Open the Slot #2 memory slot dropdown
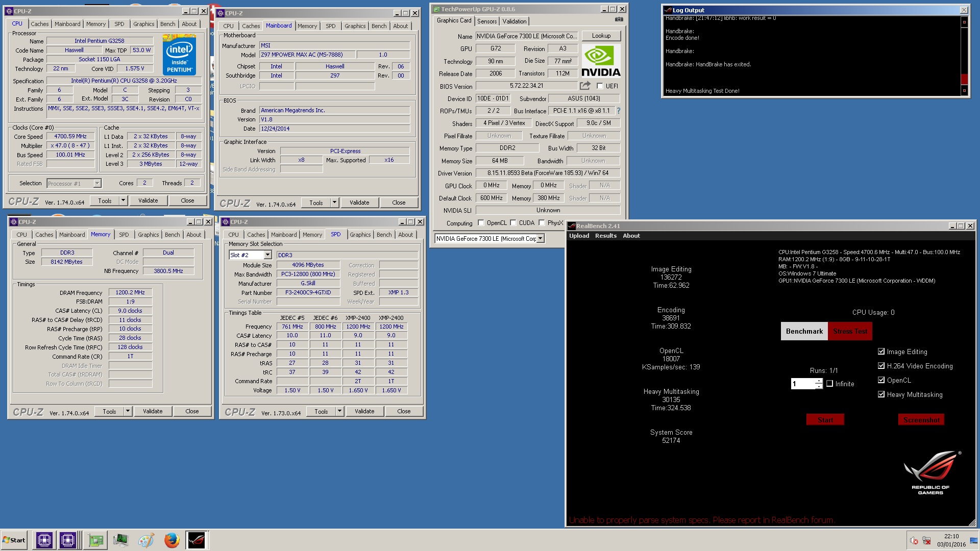Image resolution: width=980 pixels, height=551 pixels. point(267,255)
